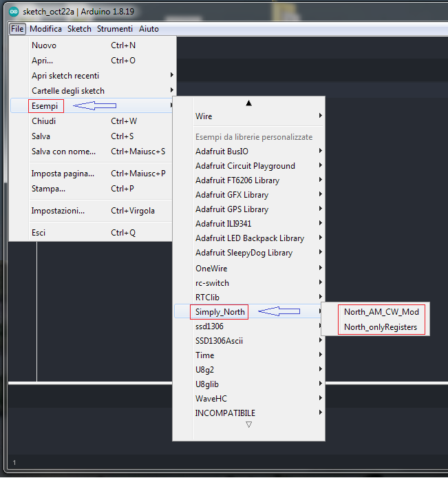Click the scroll-up arrow in examples submenu
Screen dimensions: 448x478
(x=249, y=103)
